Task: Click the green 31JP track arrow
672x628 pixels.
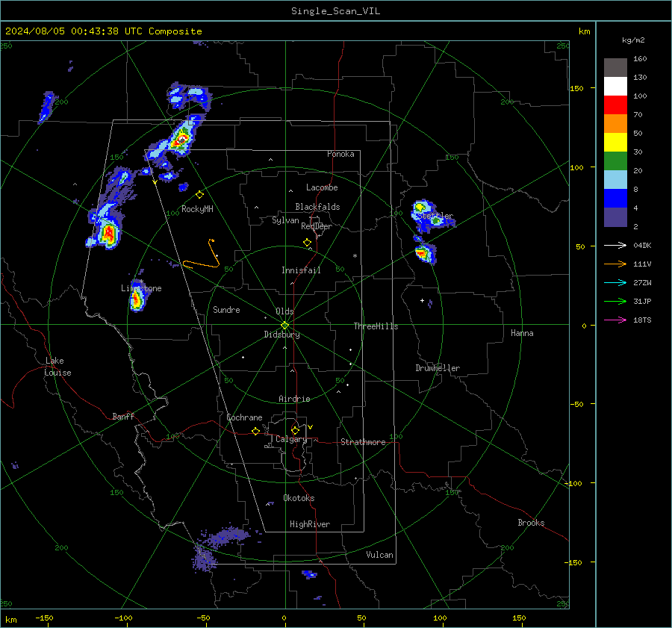Action: click(x=615, y=302)
